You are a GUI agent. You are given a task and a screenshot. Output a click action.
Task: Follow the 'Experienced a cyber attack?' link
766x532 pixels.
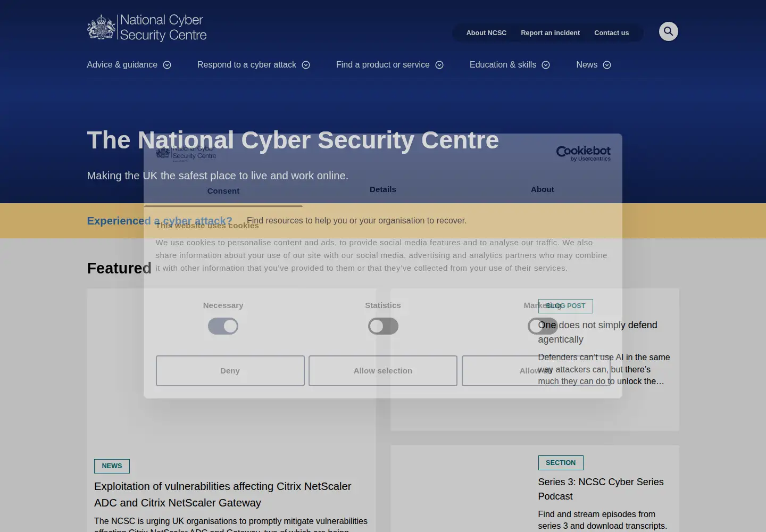[160, 221]
